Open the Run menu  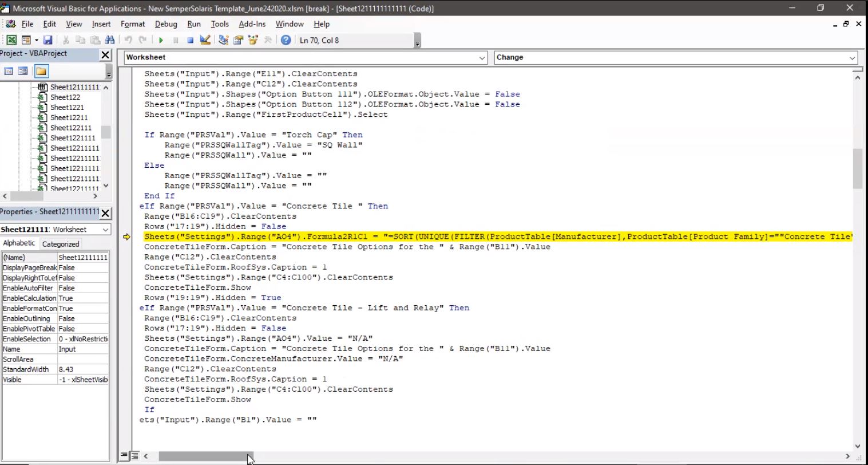click(194, 24)
